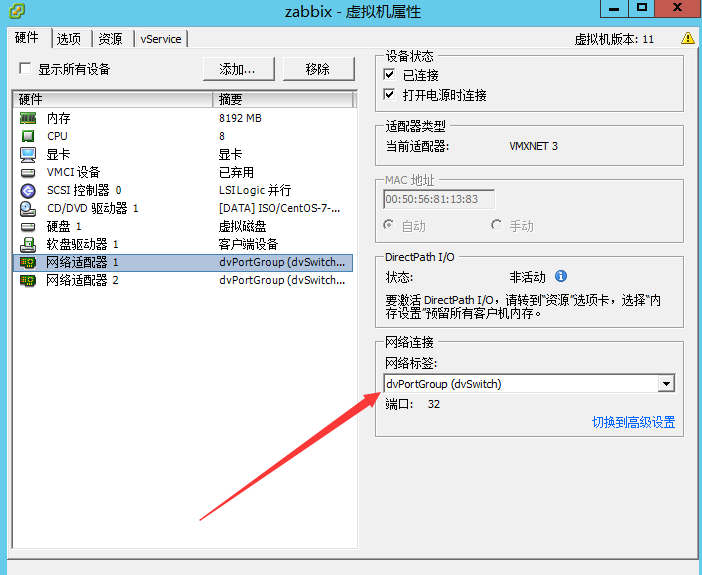The image size is (702, 575).
Task: Click the 移除 button
Action: pos(318,69)
